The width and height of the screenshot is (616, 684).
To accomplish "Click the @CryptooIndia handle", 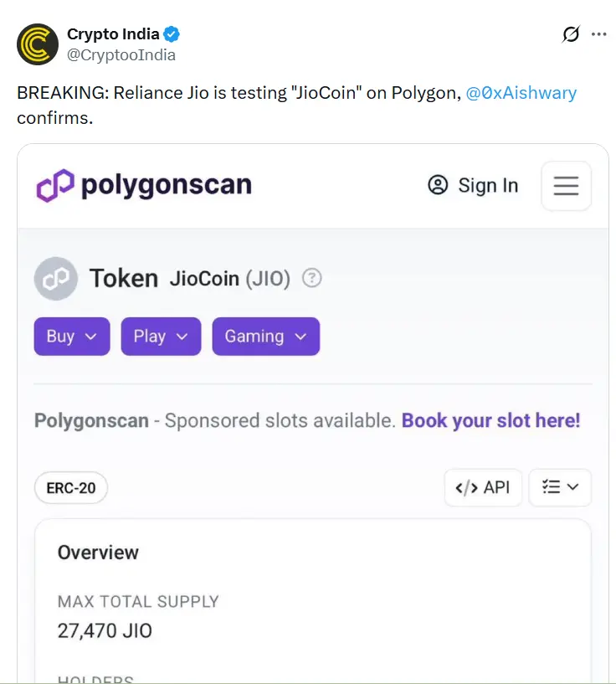I will (121, 55).
